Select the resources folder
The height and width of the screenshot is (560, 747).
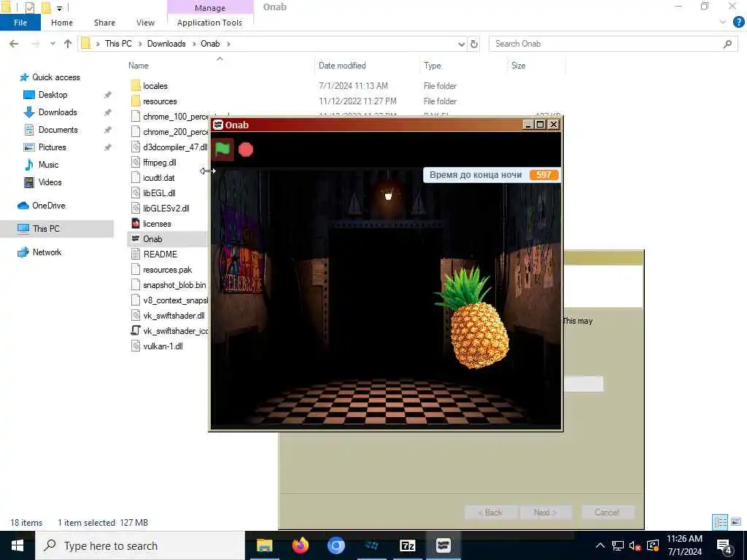pos(160,101)
